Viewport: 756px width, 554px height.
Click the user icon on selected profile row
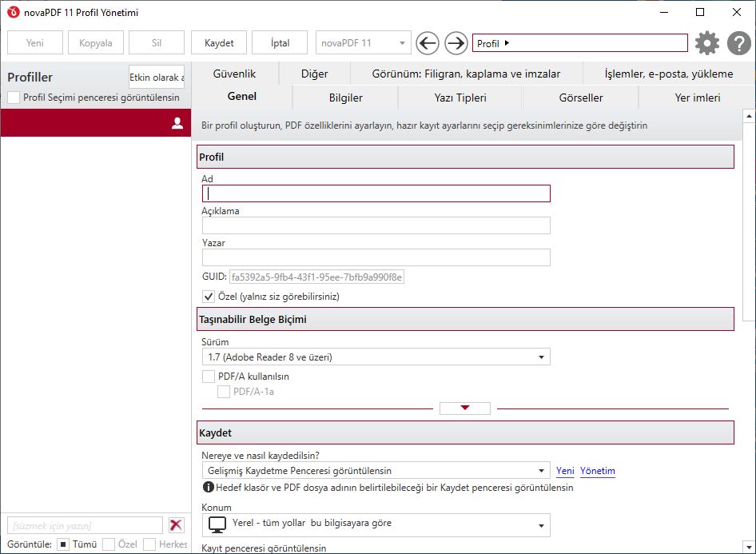tap(177, 123)
